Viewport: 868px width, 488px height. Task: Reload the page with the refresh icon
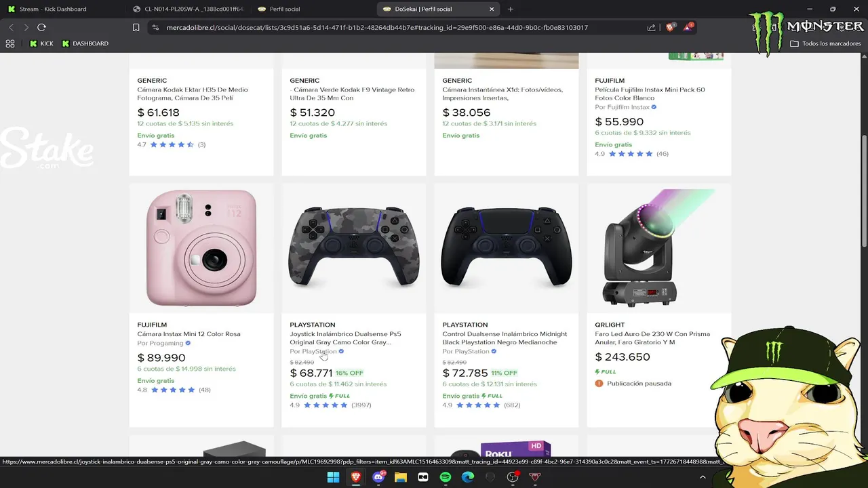(x=41, y=27)
